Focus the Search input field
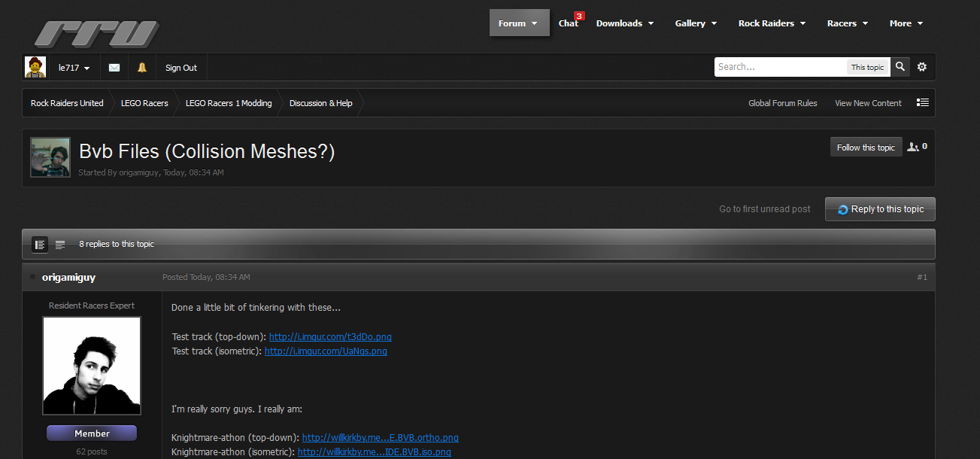 [780, 67]
